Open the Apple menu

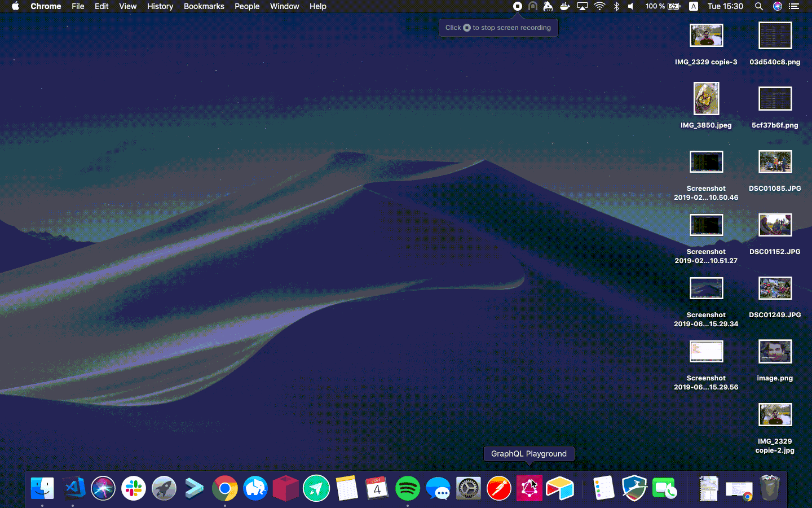tap(15, 6)
